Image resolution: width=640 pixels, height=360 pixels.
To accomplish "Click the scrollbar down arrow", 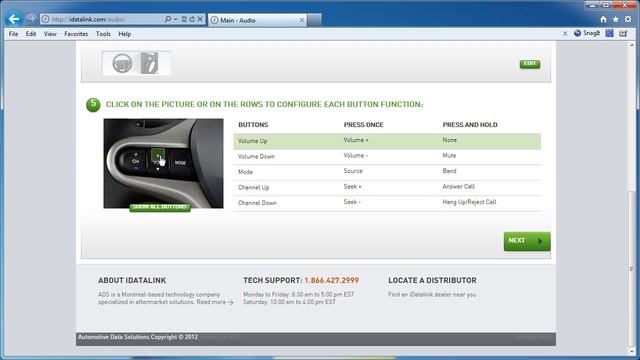I will tap(632, 351).
